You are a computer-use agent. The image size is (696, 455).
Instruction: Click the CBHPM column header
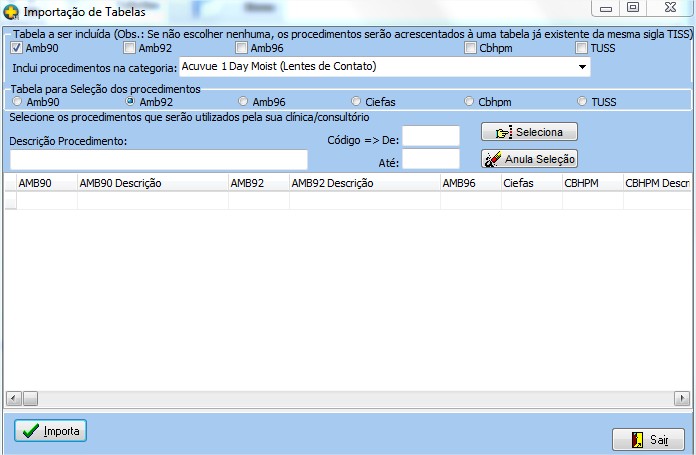click(x=590, y=183)
